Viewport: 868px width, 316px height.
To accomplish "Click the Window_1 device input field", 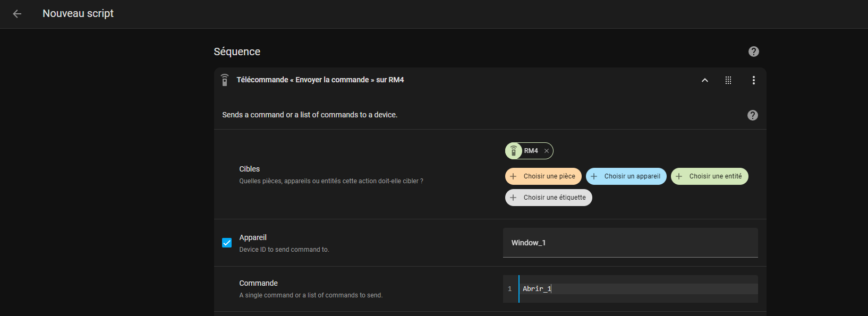I will pos(630,243).
